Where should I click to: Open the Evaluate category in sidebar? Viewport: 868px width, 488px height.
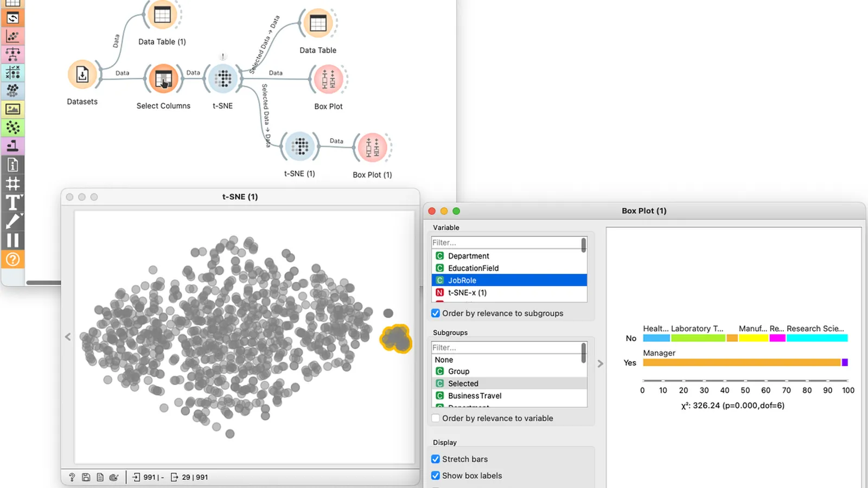[x=13, y=73]
